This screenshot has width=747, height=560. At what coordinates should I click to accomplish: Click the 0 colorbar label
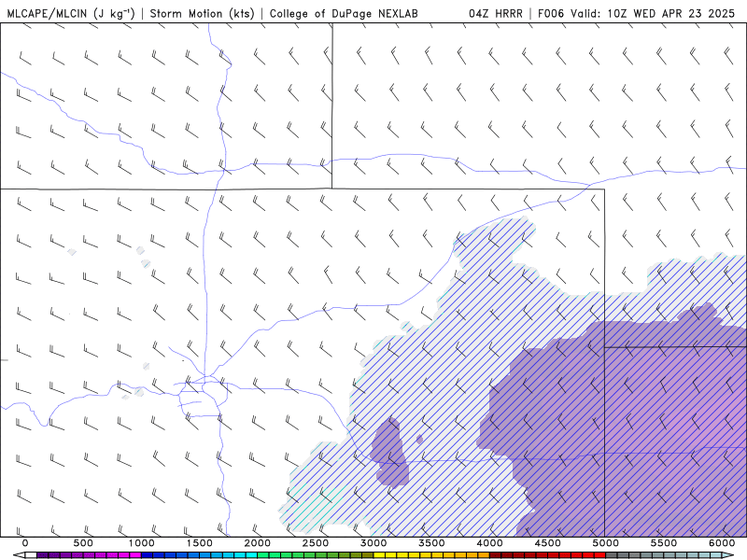25,543
